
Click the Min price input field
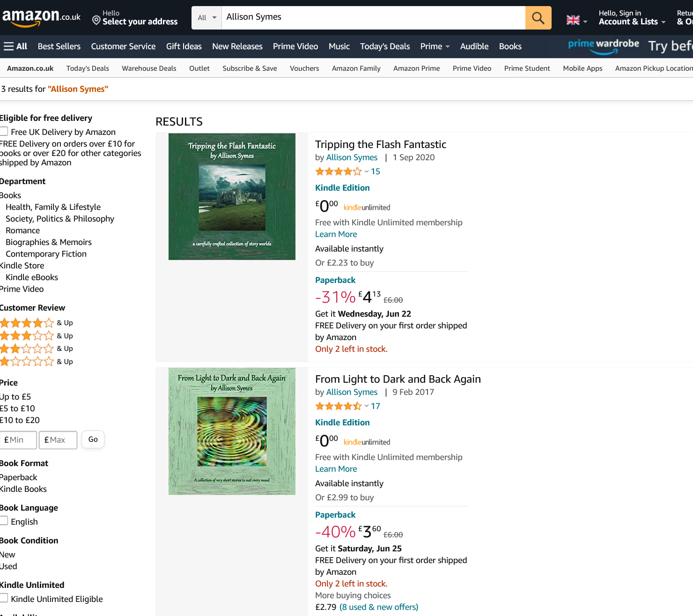point(19,440)
